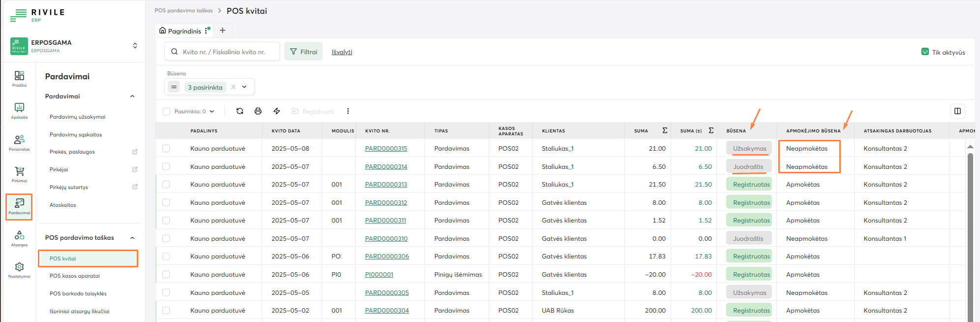Viewport: 980px width, 322px height.
Task: Open the three-dot more options menu
Action: (348, 111)
